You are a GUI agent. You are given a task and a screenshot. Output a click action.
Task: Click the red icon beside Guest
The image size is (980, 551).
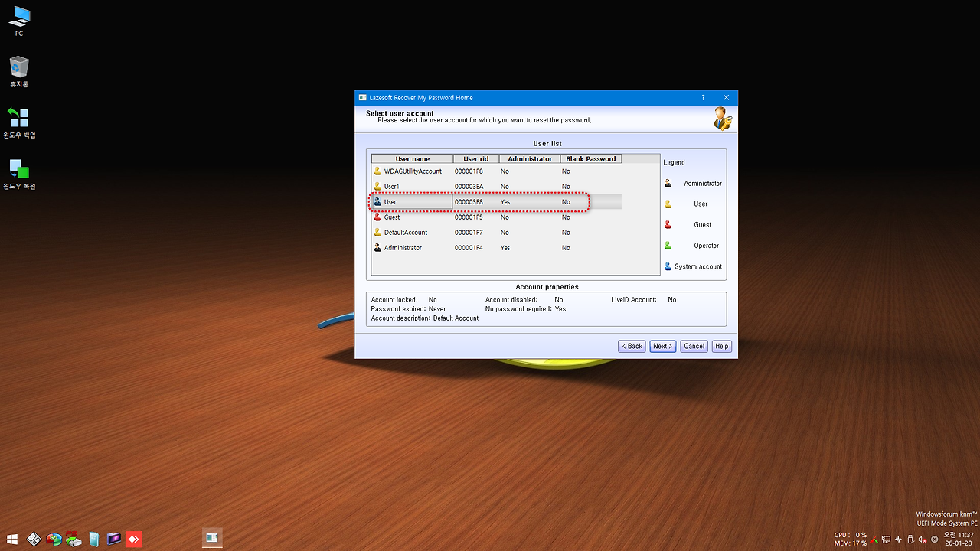377,217
